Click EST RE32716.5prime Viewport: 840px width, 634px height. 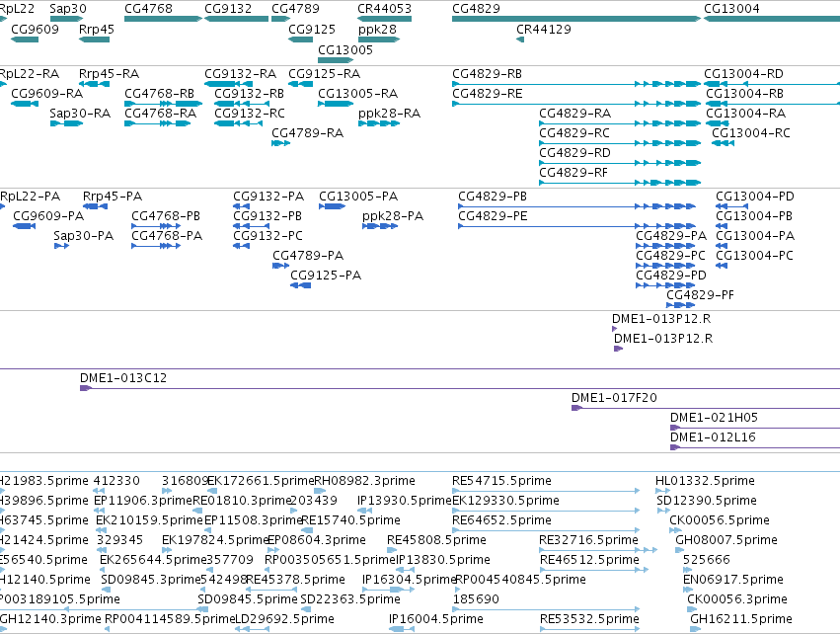tap(598, 550)
